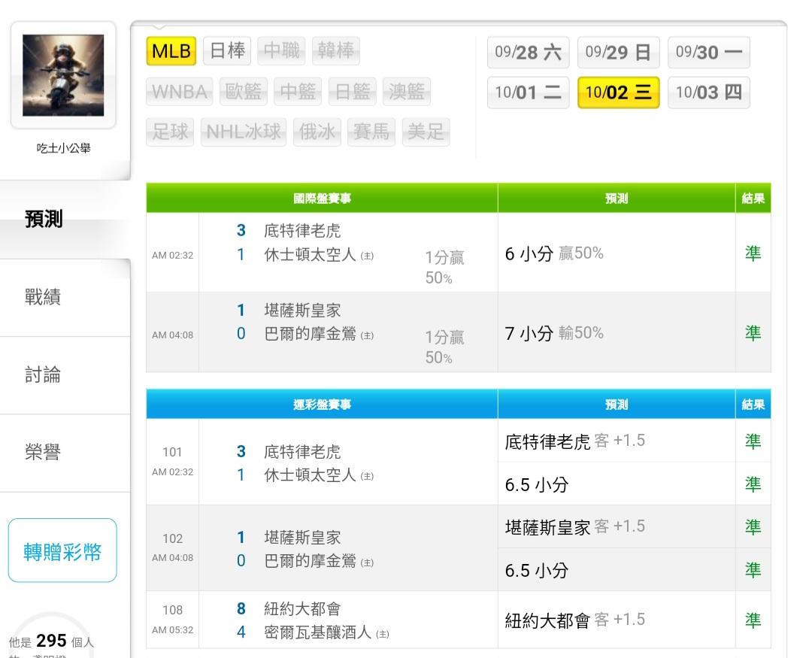This screenshot has width=812, height=658.
Task: Choose date 09/28 六
Action: pos(529,53)
